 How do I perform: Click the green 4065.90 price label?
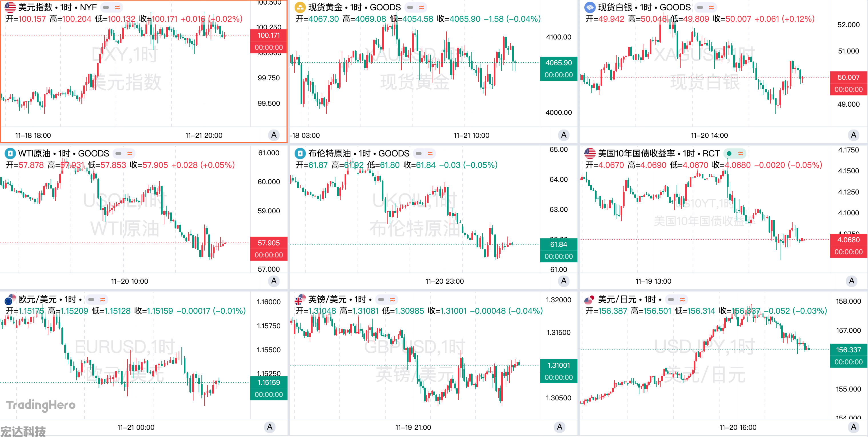(x=558, y=63)
